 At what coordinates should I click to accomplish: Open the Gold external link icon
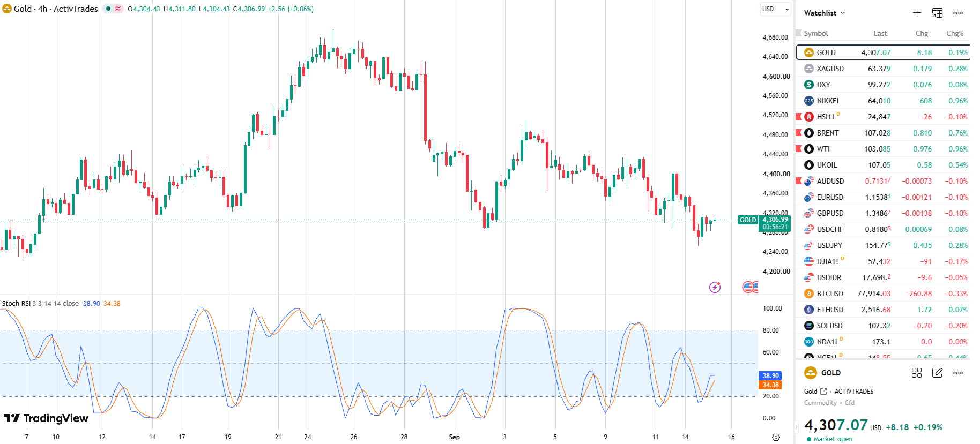(x=823, y=392)
